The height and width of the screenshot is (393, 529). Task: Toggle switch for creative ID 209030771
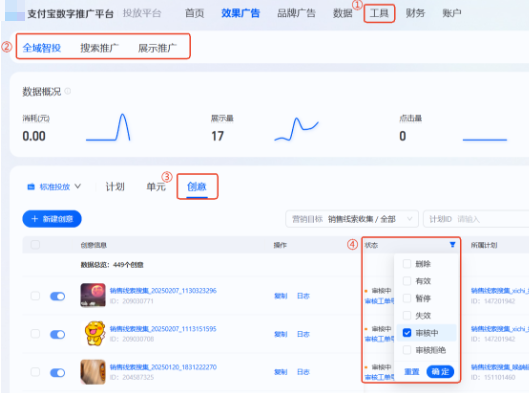coord(57,296)
